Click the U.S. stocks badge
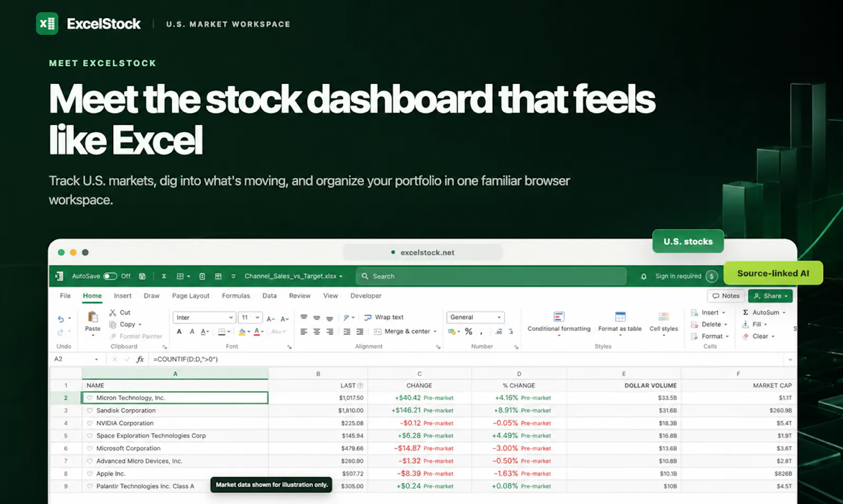The width and height of the screenshot is (843, 504). [x=688, y=241]
